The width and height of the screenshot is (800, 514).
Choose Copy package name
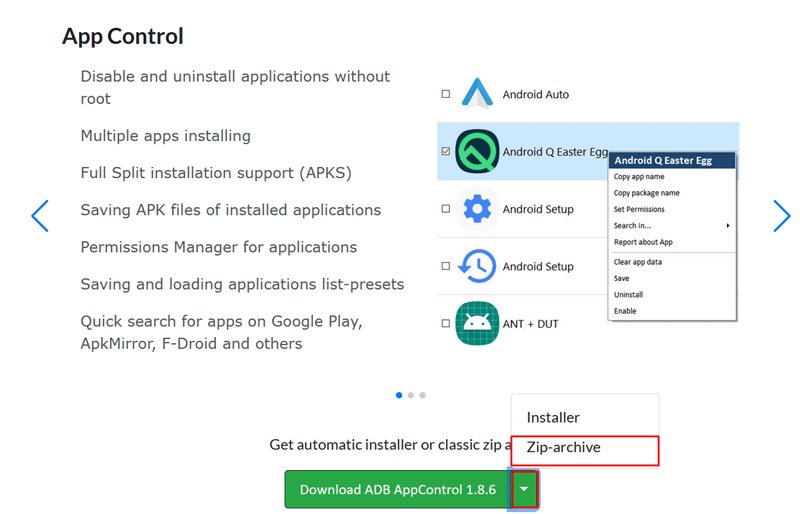(646, 193)
